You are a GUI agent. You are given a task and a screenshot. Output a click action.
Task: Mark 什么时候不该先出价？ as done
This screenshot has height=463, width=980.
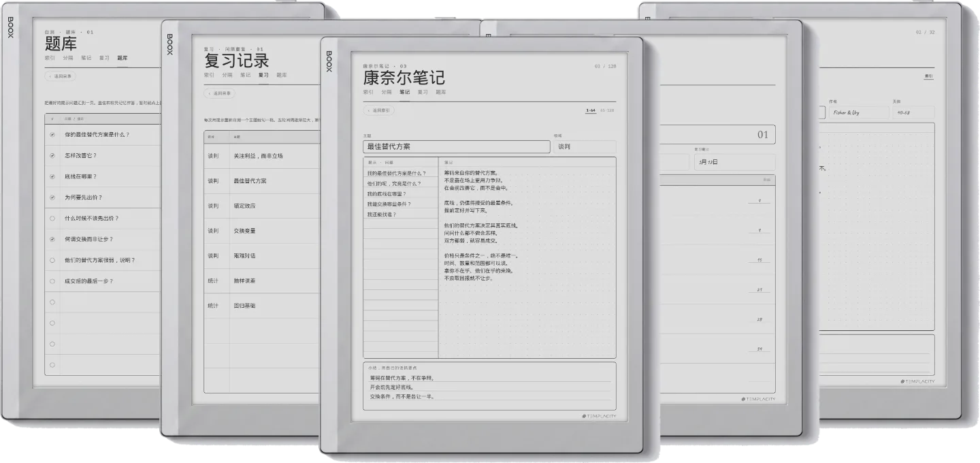(52, 219)
